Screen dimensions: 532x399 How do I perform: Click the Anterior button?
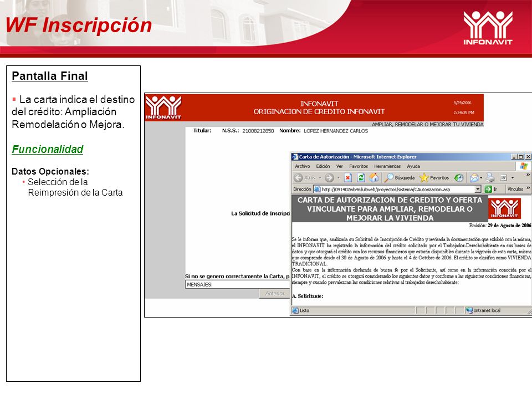[x=274, y=294]
